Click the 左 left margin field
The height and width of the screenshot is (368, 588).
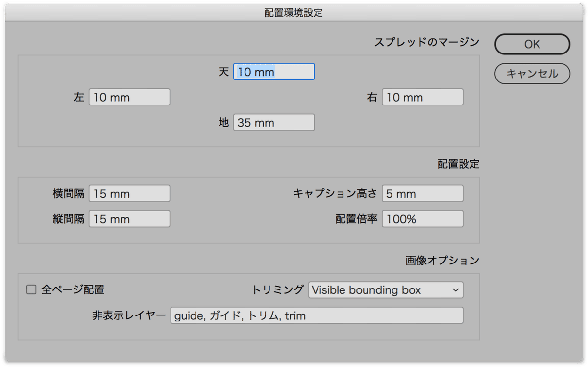tap(129, 97)
